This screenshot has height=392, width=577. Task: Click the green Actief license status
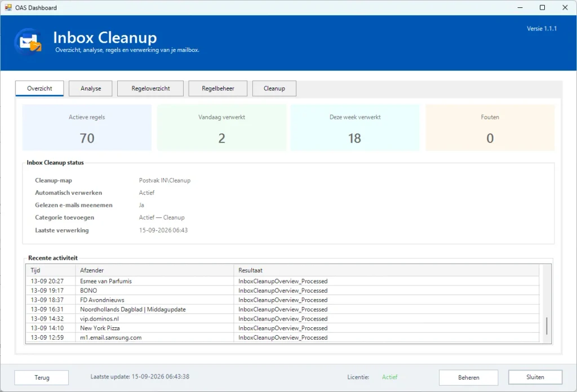[x=390, y=377]
